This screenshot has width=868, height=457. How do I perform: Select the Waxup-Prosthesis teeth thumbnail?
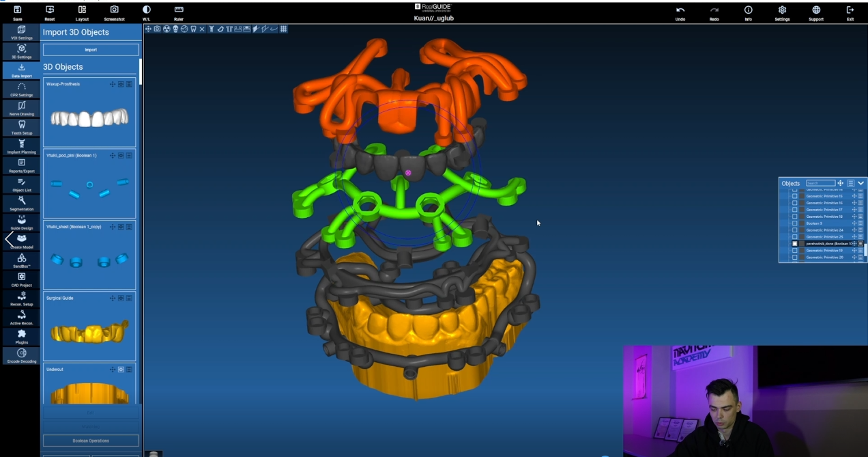tap(89, 117)
